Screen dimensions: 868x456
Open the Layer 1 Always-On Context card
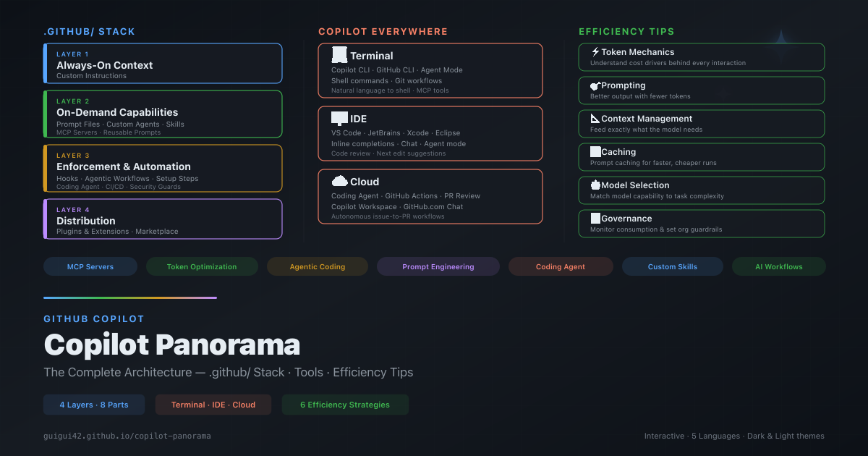pos(163,64)
